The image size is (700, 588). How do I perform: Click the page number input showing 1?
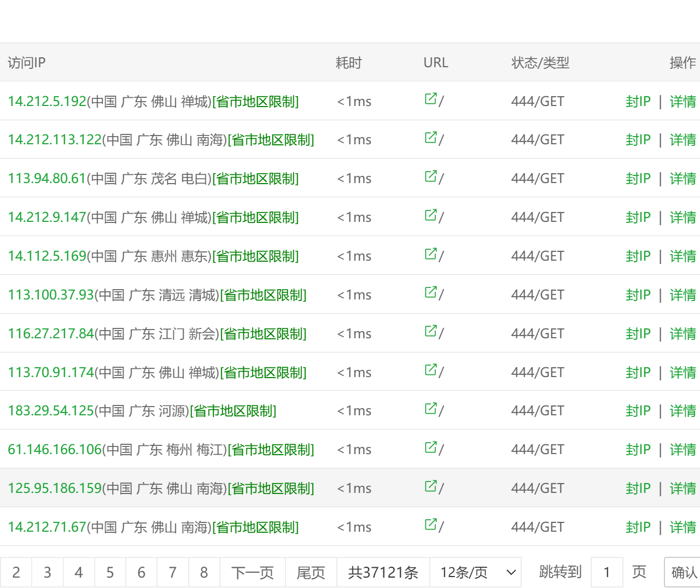[606, 572]
